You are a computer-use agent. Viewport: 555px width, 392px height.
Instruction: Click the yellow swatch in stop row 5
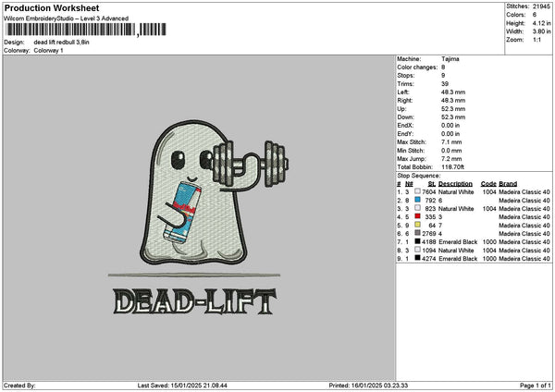(x=418, y=225)
